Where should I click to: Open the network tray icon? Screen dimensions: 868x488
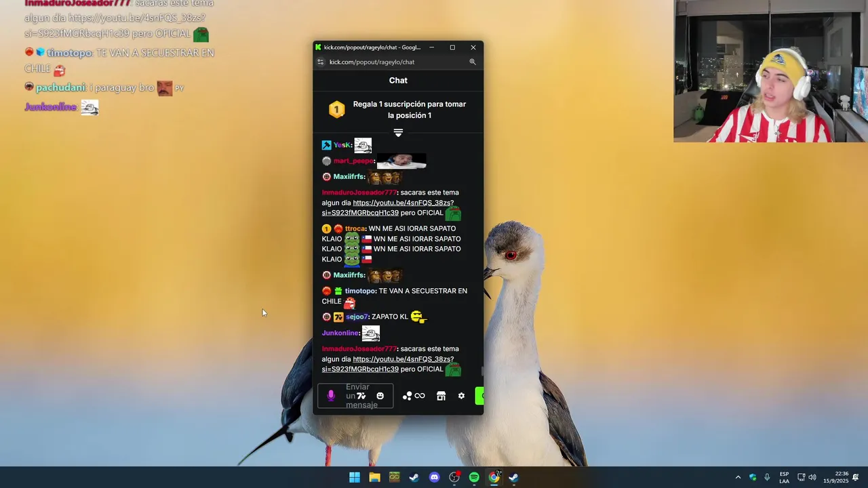[x=801, y=477]
